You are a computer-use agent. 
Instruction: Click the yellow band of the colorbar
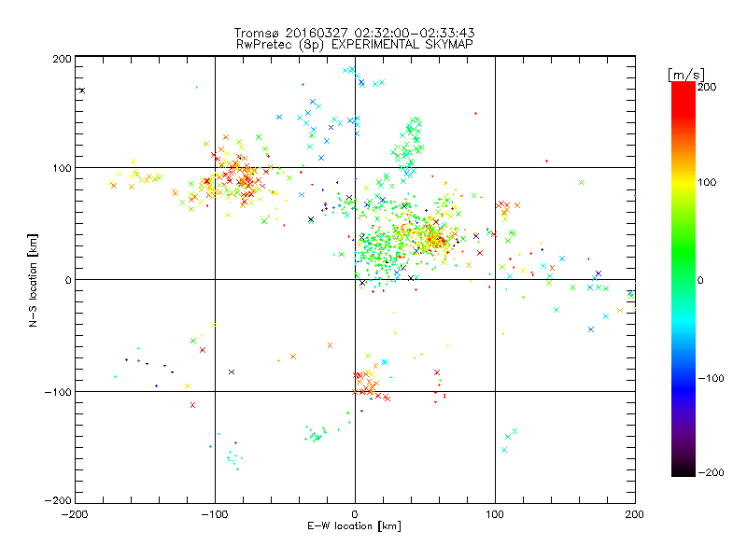(x=684, y=182)
